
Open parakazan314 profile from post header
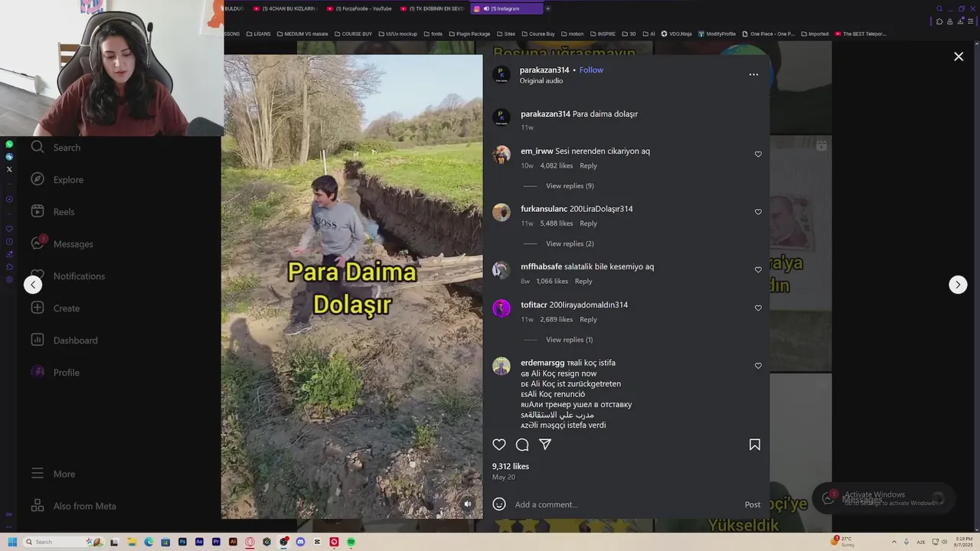pos(544,70)
